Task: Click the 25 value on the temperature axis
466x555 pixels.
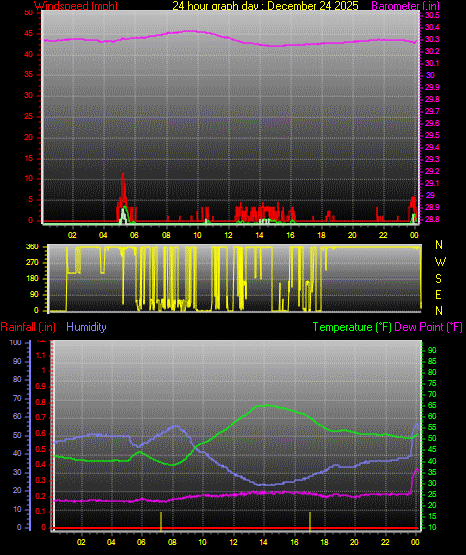Action: [432, 494]
